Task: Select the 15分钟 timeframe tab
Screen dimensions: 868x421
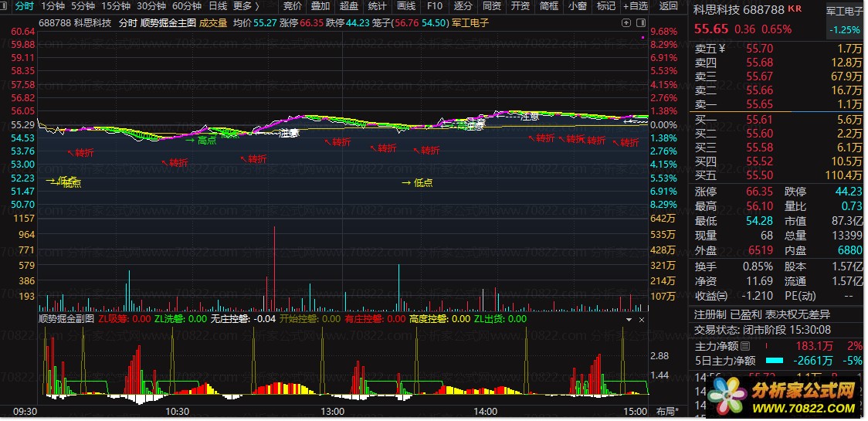Action: [x=116, y=6]
